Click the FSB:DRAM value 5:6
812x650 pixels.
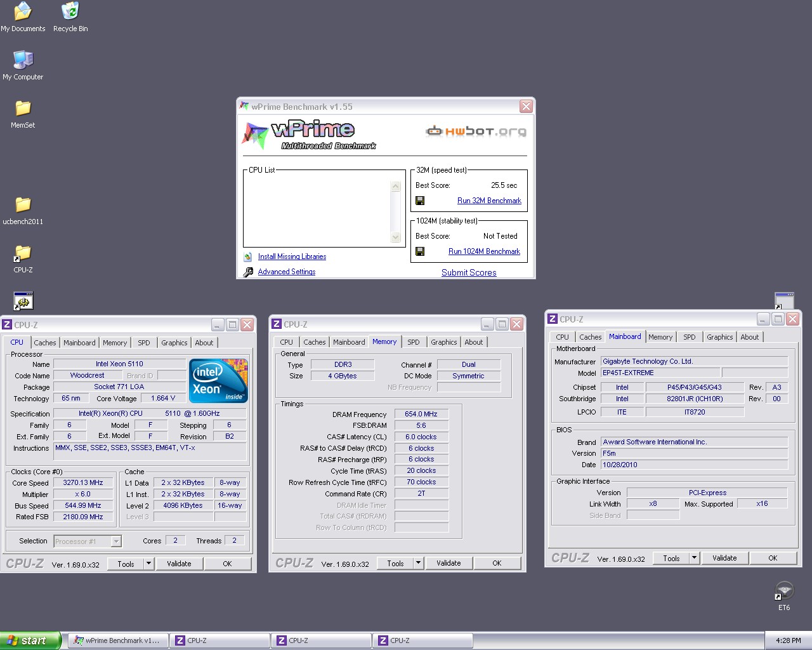click(x=421, y=425)
